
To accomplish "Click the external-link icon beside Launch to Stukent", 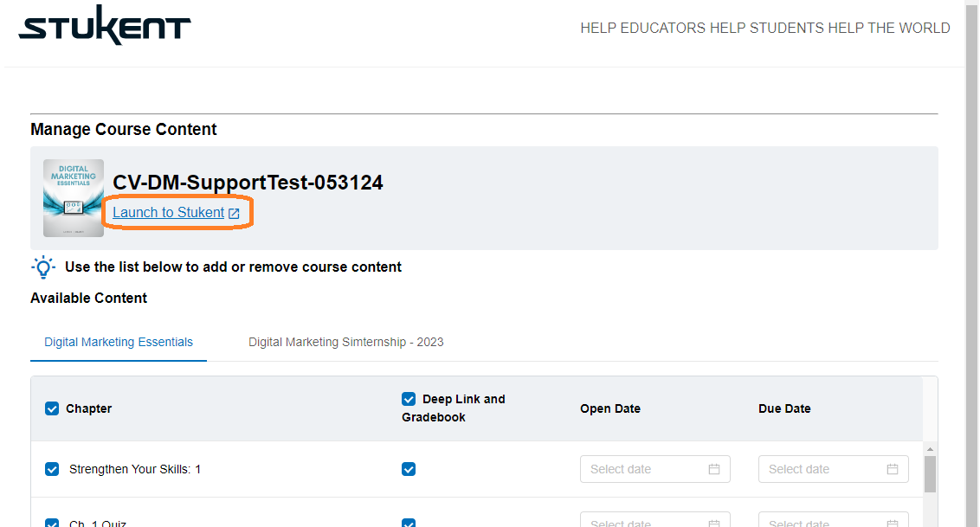I will click(x=234, y=214).
